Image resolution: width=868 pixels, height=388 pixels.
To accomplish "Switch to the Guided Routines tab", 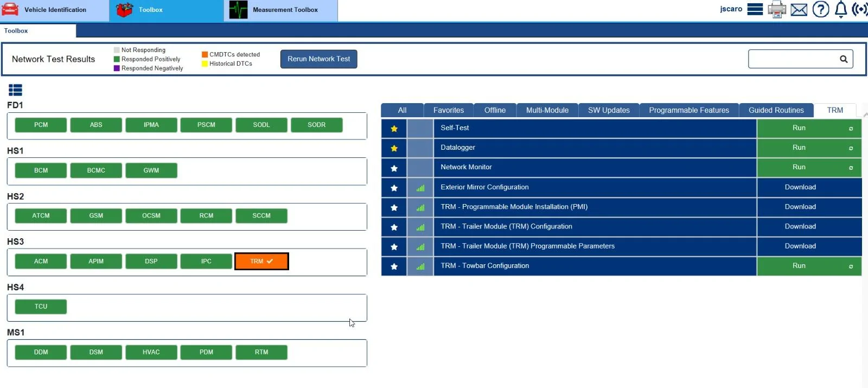I will point(776,110).
